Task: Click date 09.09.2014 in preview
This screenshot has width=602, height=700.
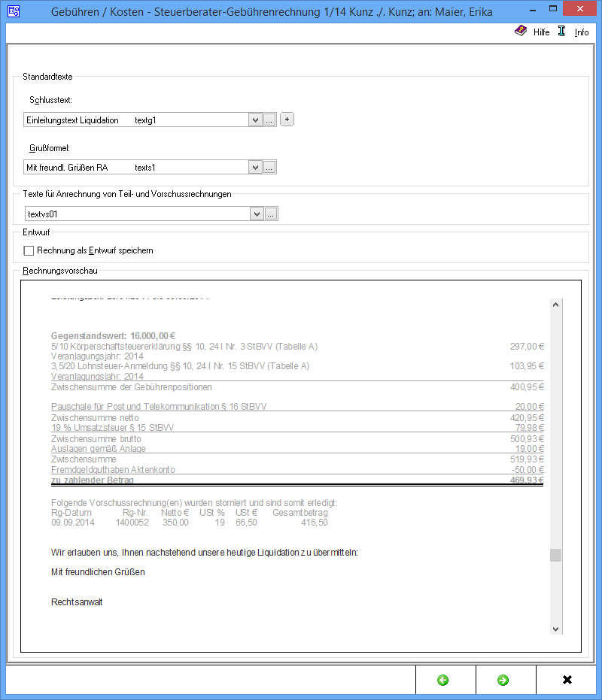Action: (x=73, y=523)
